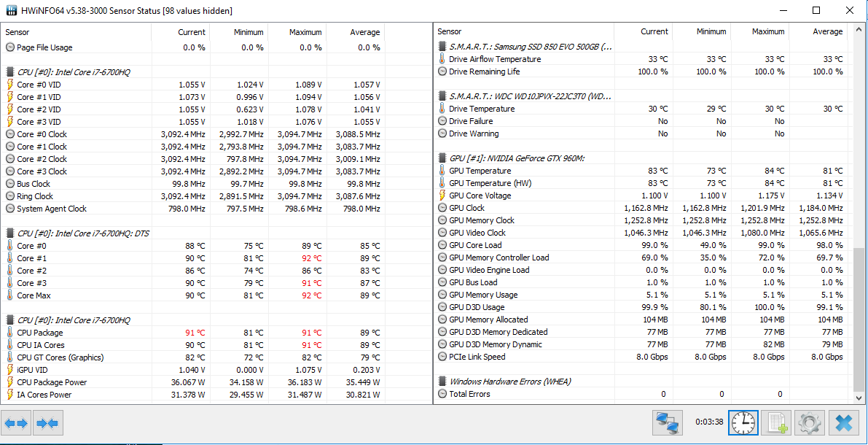
Task: Click the PCIe Link Speed gauge icon
Action: tap(442, 357)
